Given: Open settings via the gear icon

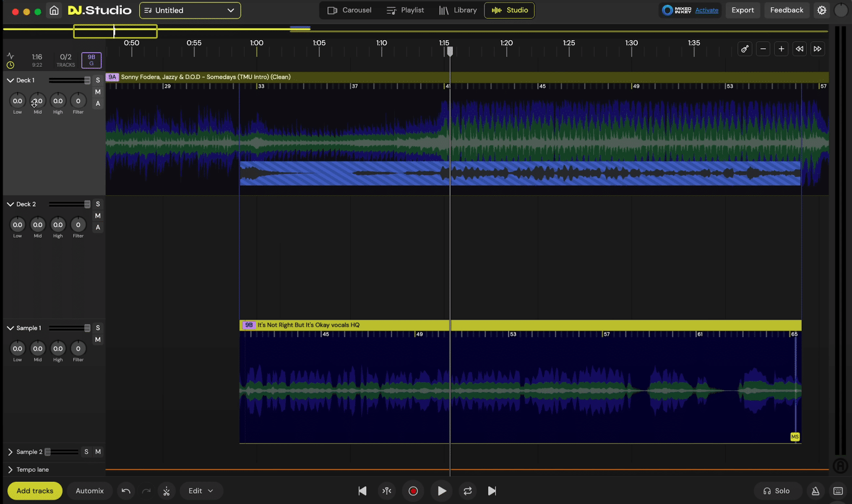Looking at the screenshot, I should [x=822, y=10].
